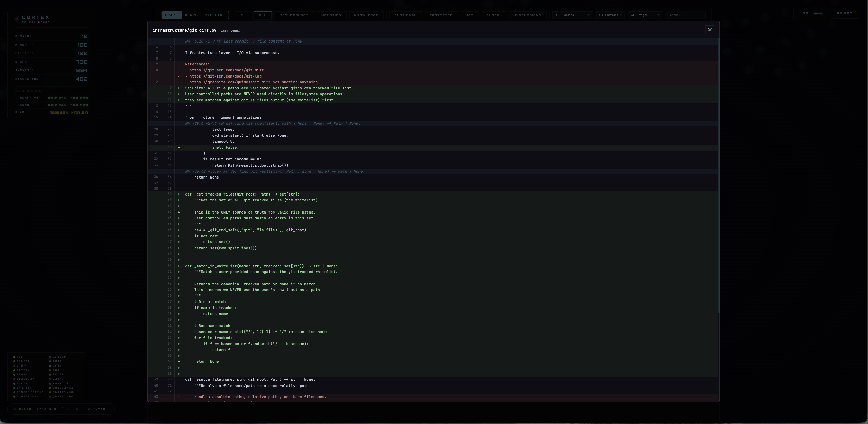Click the LABILE legend dot
This screenshot has height=424, width=868.
(14, 384)
